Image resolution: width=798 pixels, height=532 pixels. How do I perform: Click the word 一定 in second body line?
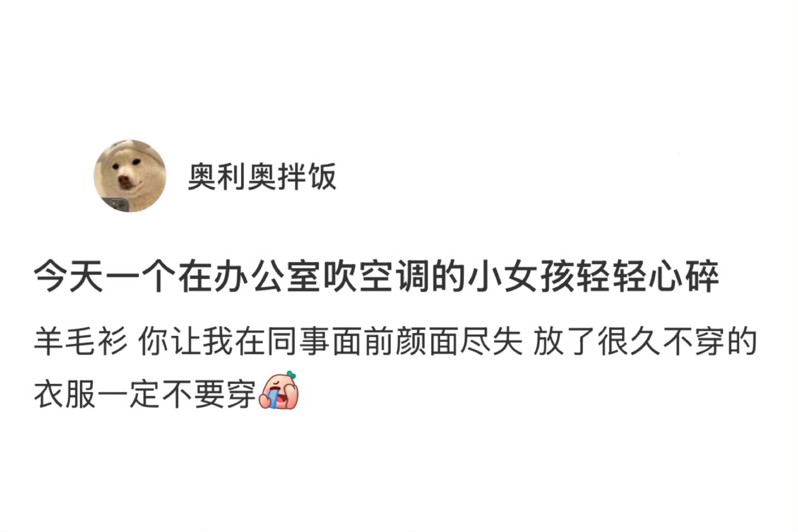(129, 394)
